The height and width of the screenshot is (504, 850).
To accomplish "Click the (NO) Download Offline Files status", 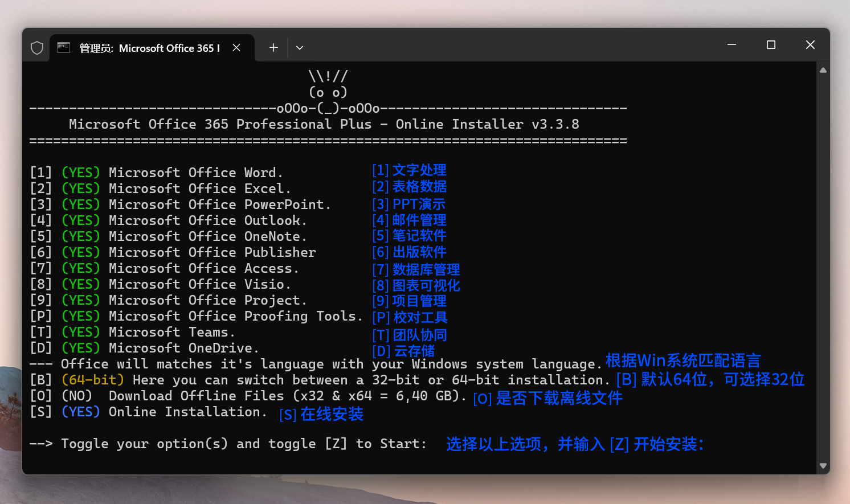I will [x=76, y=396].
